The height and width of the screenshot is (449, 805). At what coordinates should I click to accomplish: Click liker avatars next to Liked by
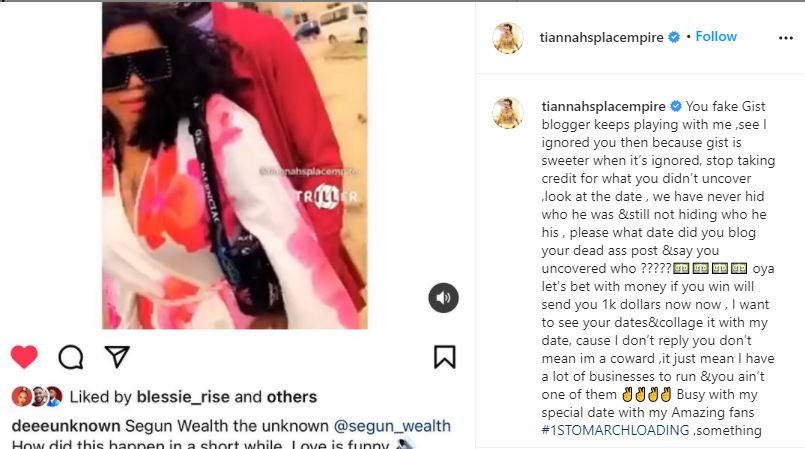click(37, 397)
